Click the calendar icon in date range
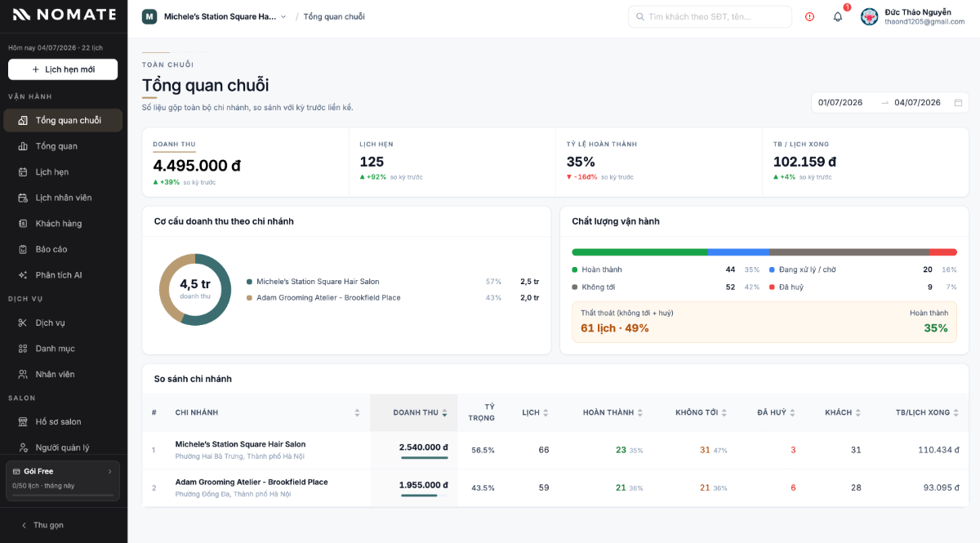This screenshot has height=543, width=980. point(958,103)
